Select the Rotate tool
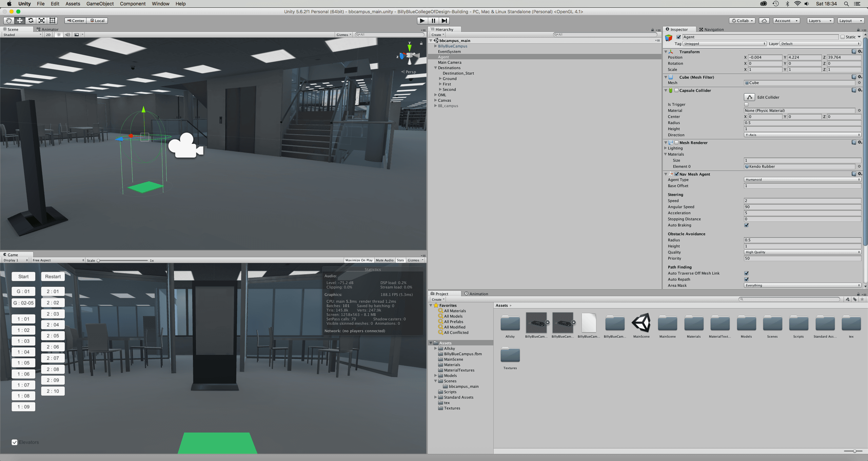The image size is (868, 461). [x=31, y=20]
